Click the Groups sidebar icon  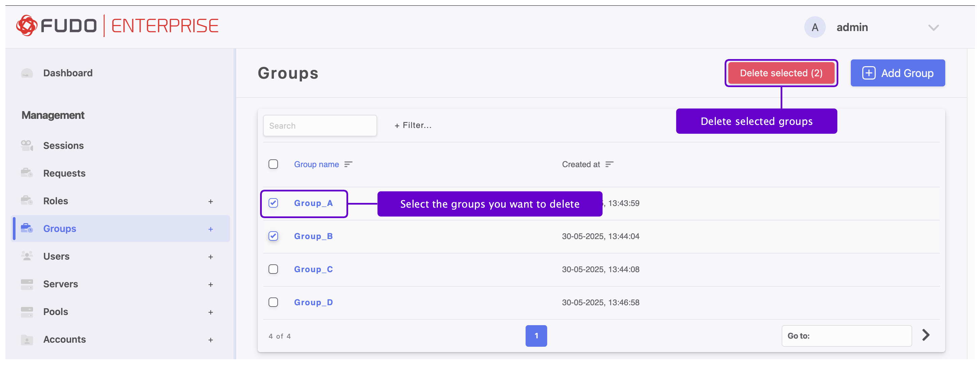click(x=26, y=229)
